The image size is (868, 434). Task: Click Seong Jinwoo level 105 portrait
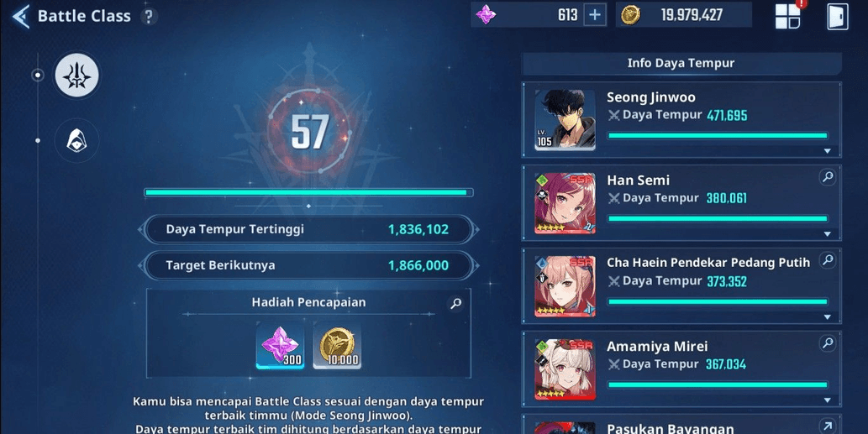[565, 119]
